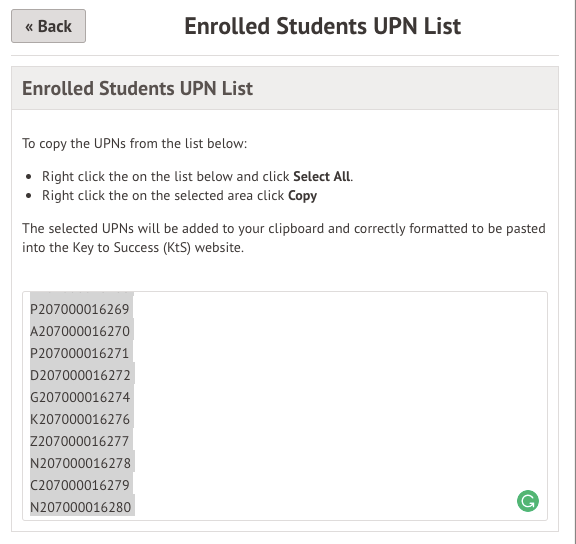Choose UPN G207000016274 in textarea
This screenshot has height=544, width=576.
[x=80, y=397]
